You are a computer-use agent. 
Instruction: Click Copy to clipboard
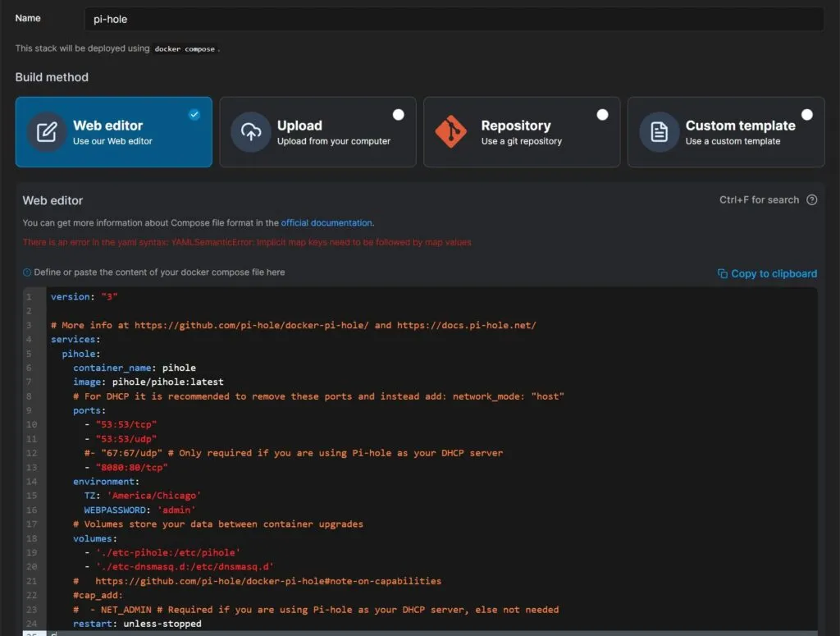[x=772, y=273]
